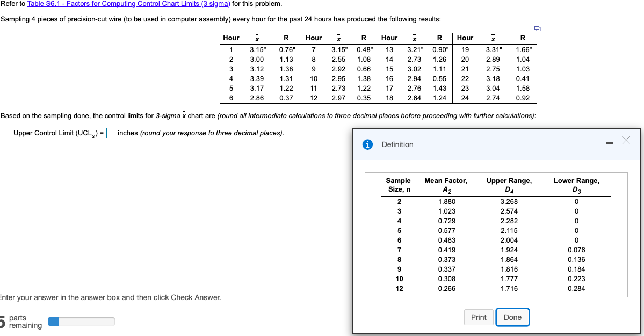This screenshot has height=336, width=644.
Task: Click the 'Sample Size, n' column header
Action: 399,185
